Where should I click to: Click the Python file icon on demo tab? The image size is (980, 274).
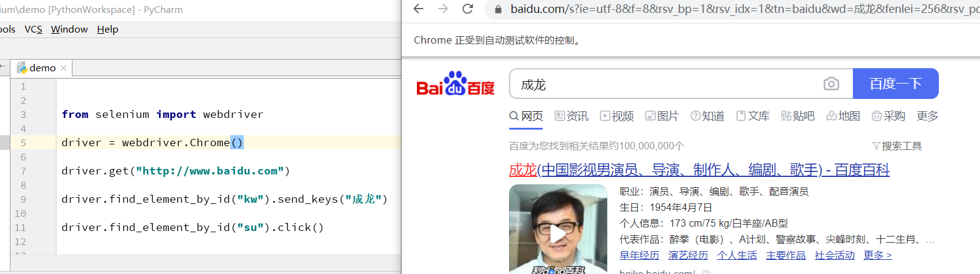[22, 68]
